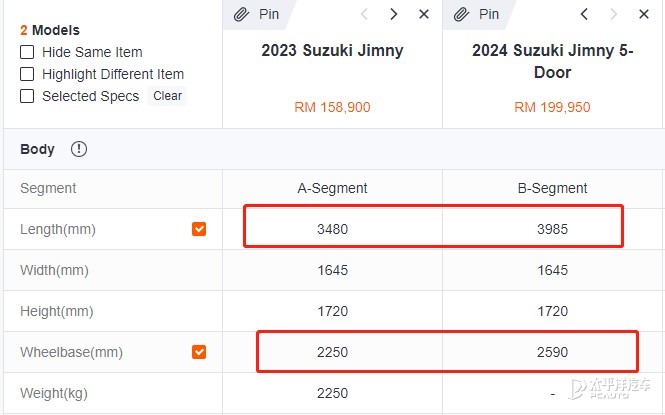The height and width of the screenshot is (415, 665).
Task: Move 2024 Jimny 5-Door column left
Action: (584, 14)
